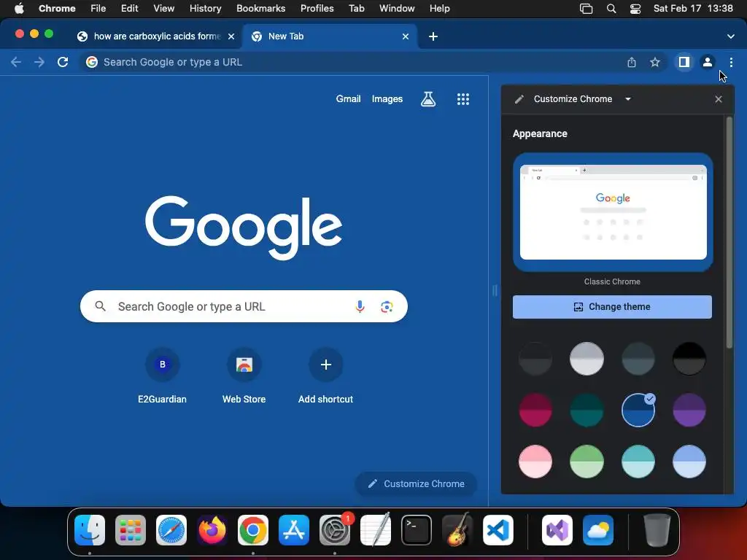
Task: Open the History menu
Action: (x=205, y=9)
